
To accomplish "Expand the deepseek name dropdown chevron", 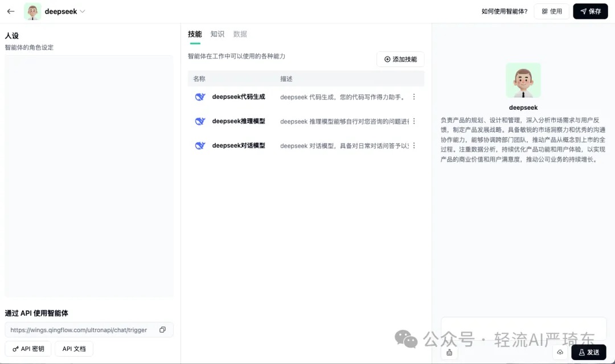I will pos(83,11).
